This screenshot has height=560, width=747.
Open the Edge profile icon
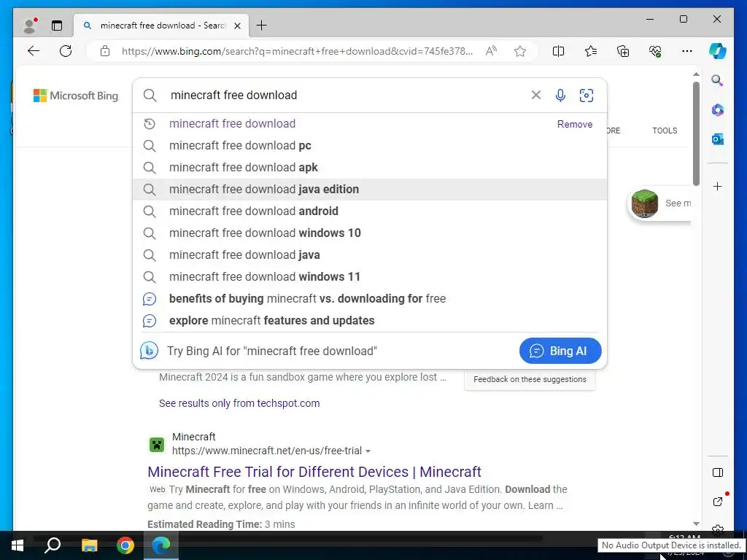[x=30, y=26]
